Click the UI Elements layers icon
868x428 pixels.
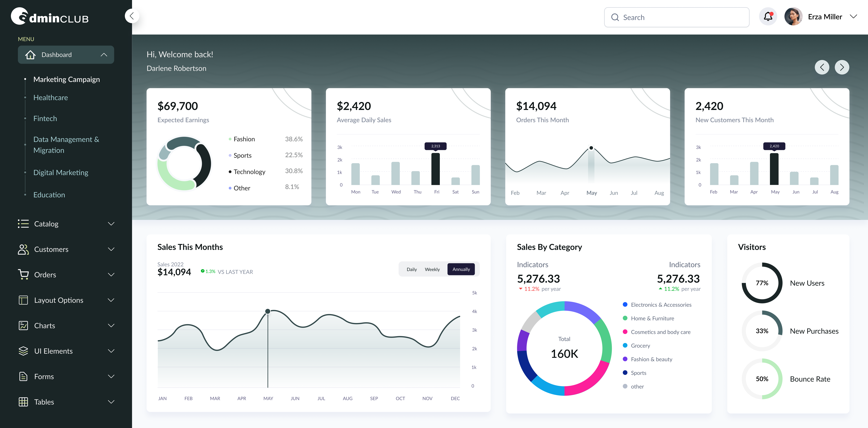click(23, 351)
